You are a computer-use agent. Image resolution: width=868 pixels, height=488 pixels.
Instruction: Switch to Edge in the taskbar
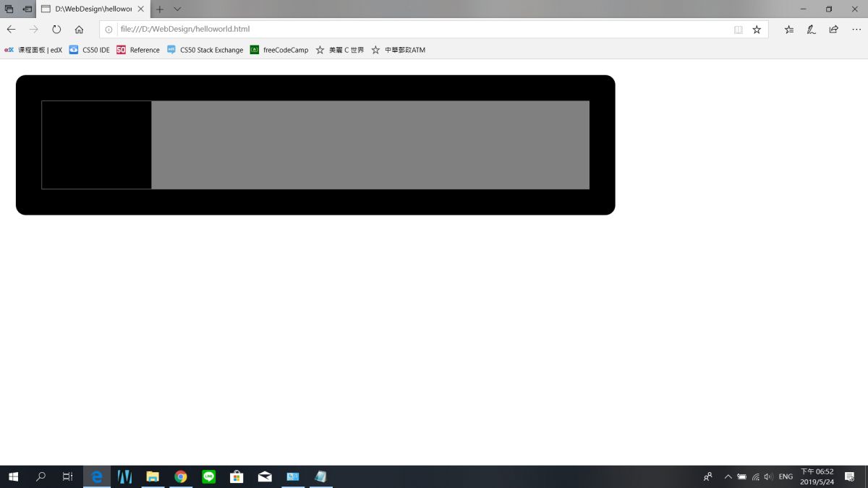[x=97, y=476]
